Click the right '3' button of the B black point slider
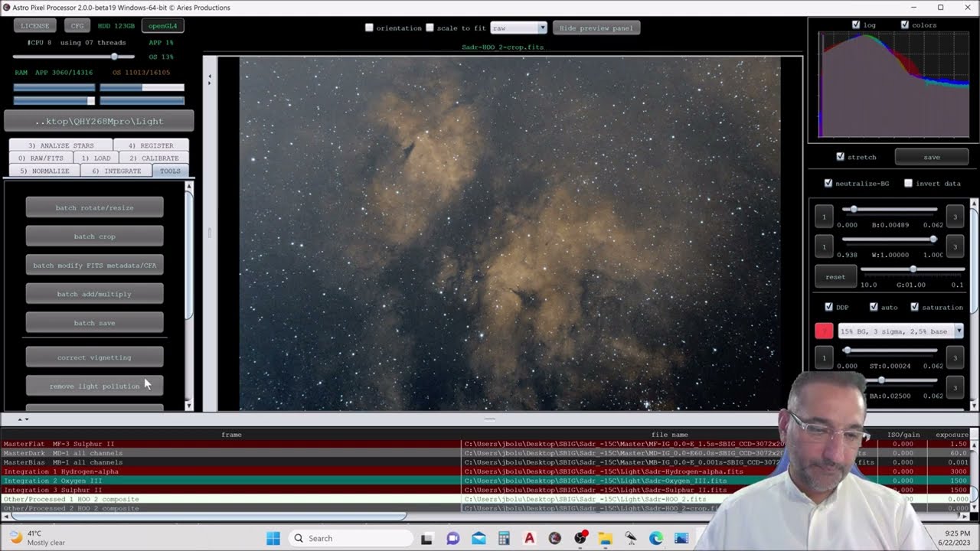This screenshot has height=551, width=980. (955, 217)
